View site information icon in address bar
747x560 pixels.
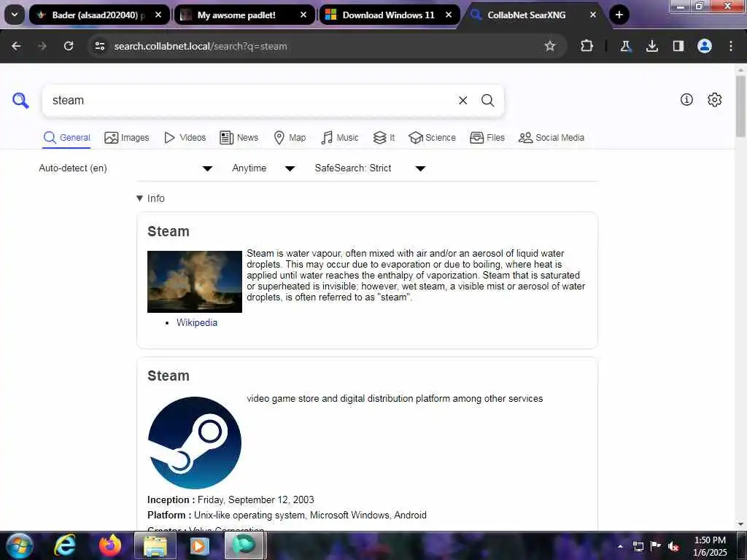pyautogui.click(x=99, y=46)
